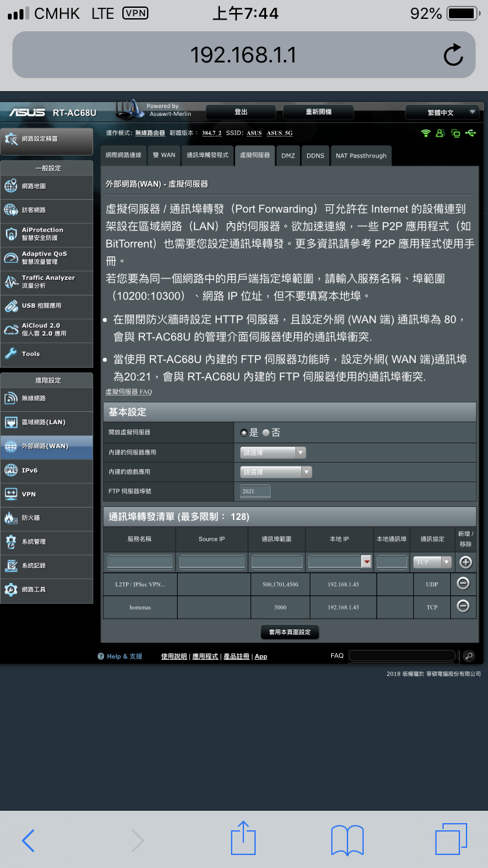
Task: Switch to NAT Passthrough tab
Action: click(361, 156)
